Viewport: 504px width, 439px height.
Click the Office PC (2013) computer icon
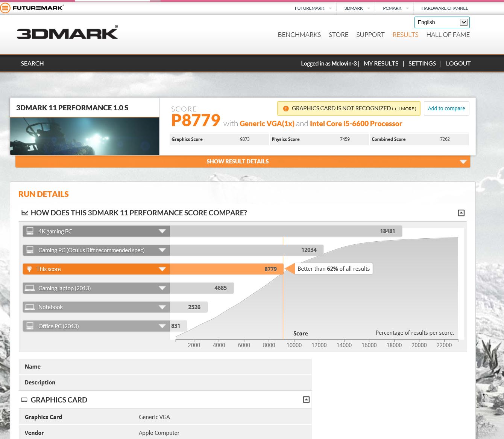click(x=30, y=326)
